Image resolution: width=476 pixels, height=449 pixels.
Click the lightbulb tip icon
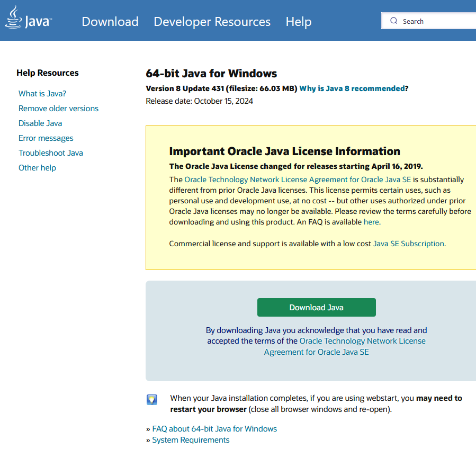tap(152, 400)
